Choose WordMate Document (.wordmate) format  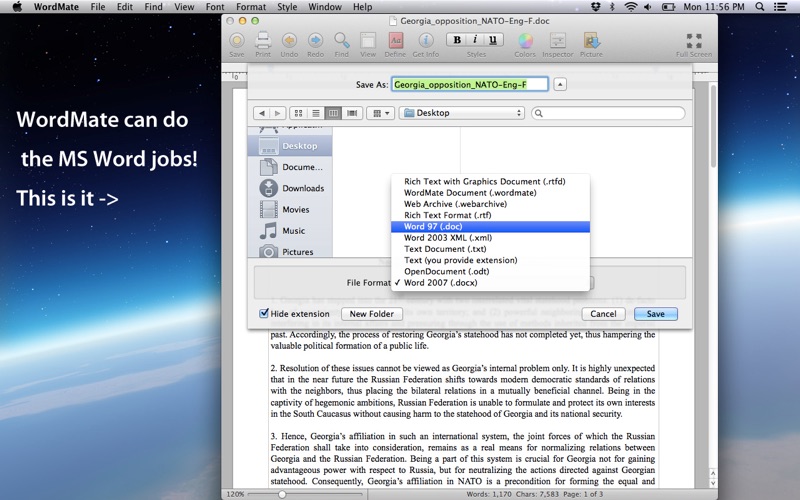tap(490, 193)
